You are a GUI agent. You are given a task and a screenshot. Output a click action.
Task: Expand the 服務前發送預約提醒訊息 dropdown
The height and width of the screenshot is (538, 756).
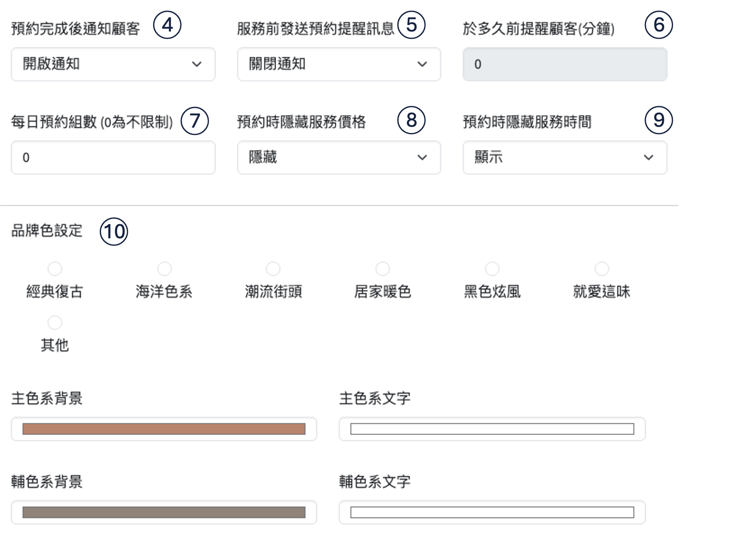(339, 64)
